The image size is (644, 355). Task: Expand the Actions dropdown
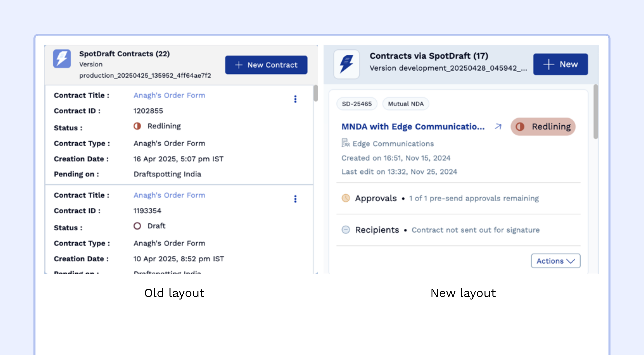pyautogui.click(x=556, y=261)
